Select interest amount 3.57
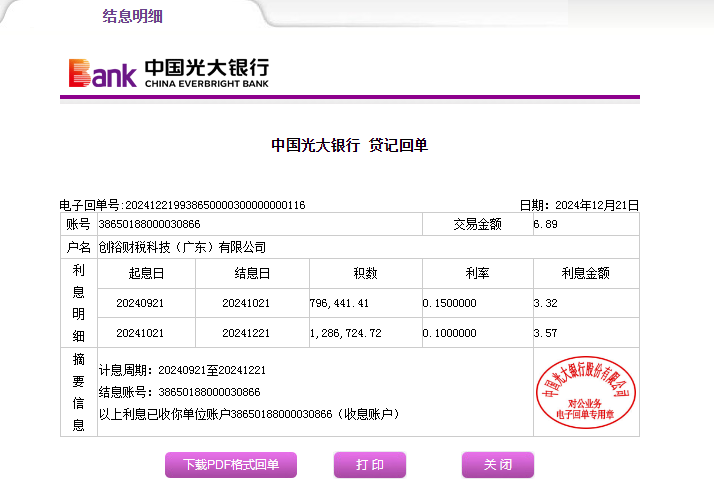The width and height of the screenshot is (714, 499). point(545,333)
